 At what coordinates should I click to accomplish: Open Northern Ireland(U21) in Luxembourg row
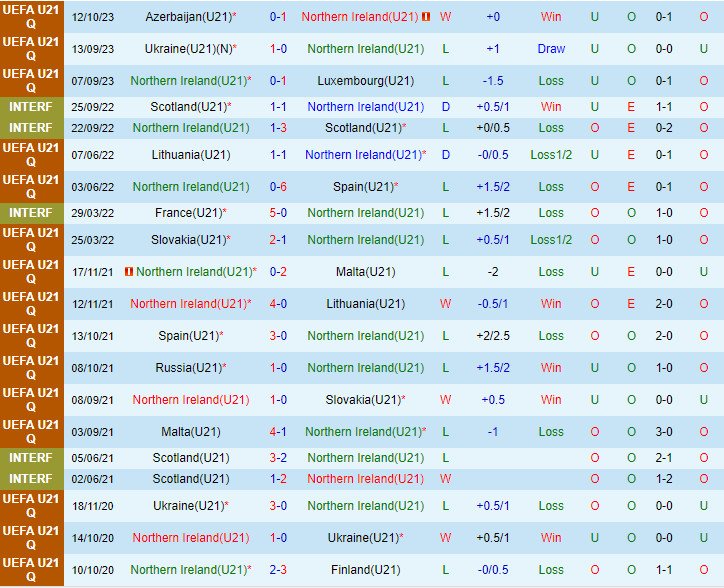coord(189,81)
